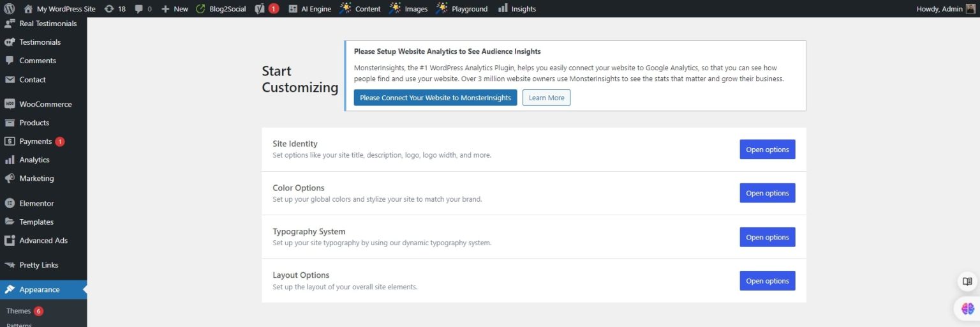Add new content via New in admin bar

(175, 9)
